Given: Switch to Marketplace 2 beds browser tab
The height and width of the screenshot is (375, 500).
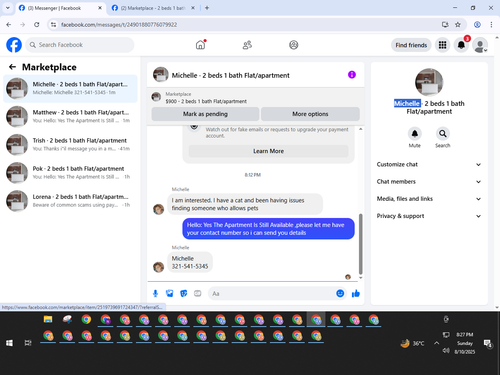Looking at the screenshot, I should click(153, 8).
